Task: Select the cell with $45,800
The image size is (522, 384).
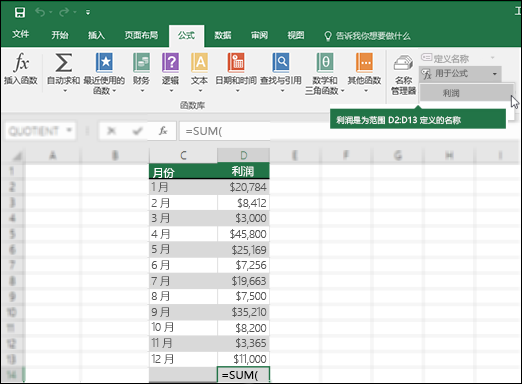Action: click(243, 234)
